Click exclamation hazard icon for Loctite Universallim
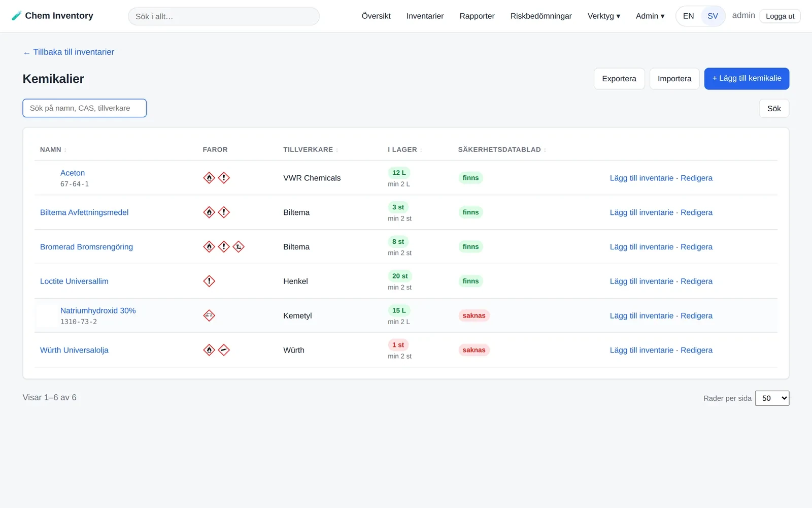 coord(209,281)
